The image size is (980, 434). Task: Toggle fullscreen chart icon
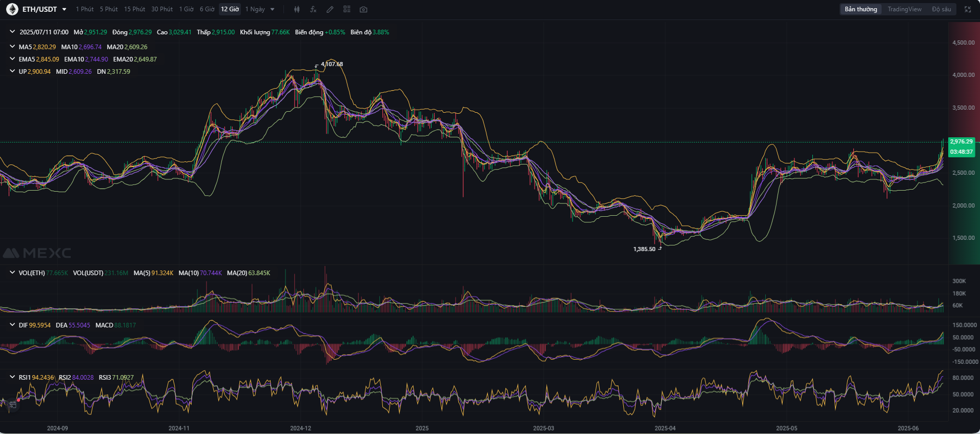(968, 9)
